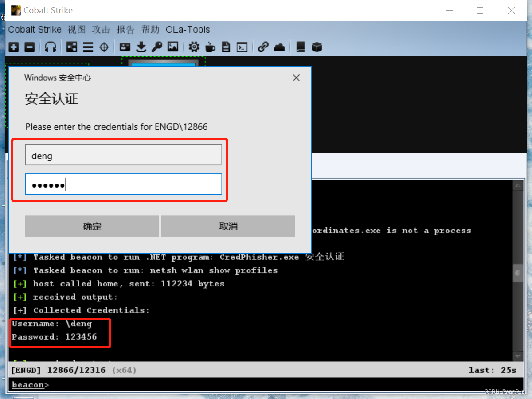Focus the username field containing deng

tap(124, 155)
